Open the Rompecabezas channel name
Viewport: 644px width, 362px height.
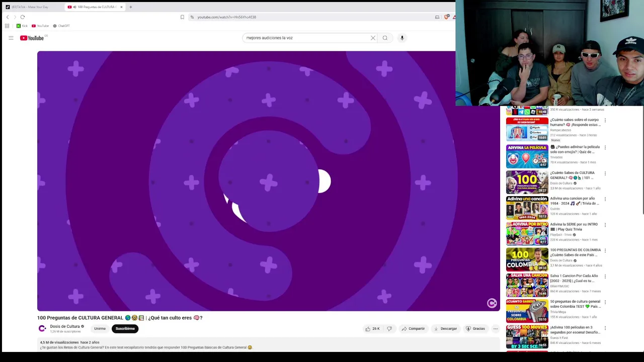pos(560,130)
